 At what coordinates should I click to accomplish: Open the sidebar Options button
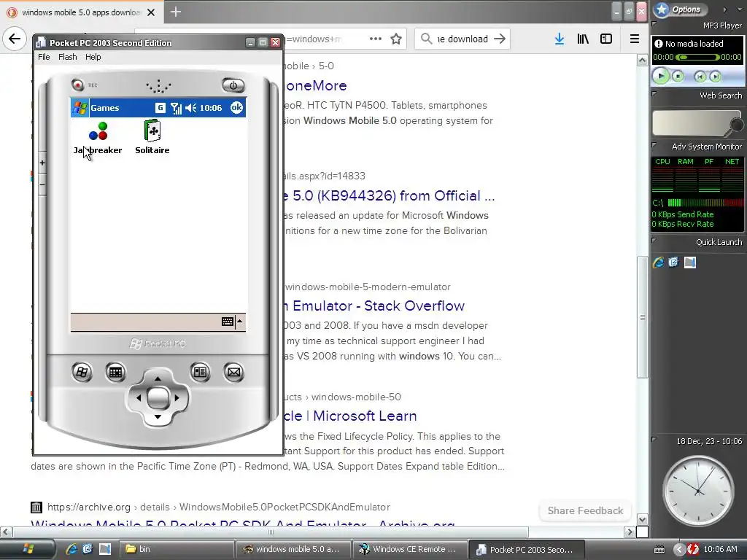coord(681,9)
